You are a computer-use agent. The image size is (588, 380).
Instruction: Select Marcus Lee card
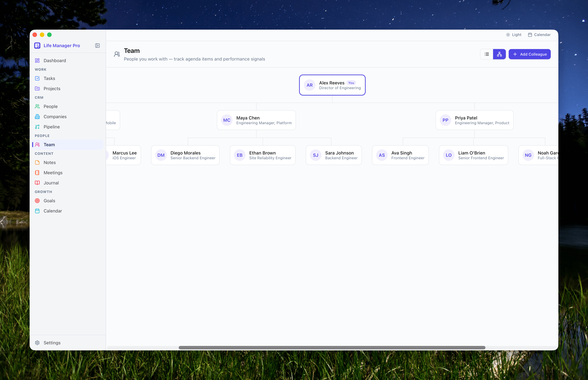(123, 155)
